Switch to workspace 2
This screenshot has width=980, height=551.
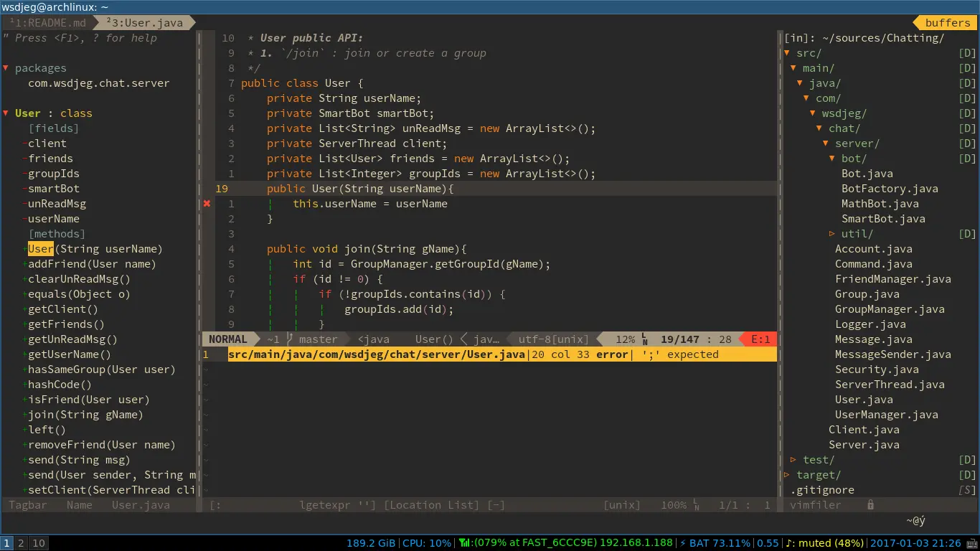pos(21,543)
